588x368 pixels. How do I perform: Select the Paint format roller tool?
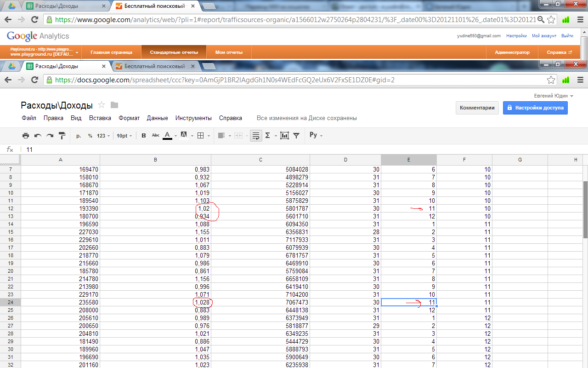click(62, 136)
